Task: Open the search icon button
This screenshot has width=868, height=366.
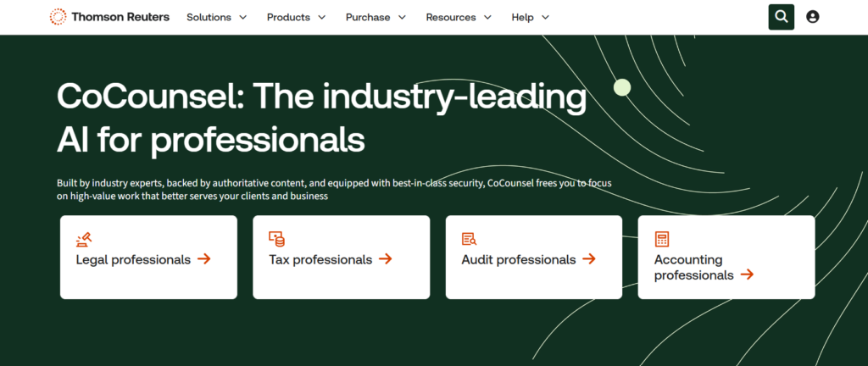Action: 781,17
